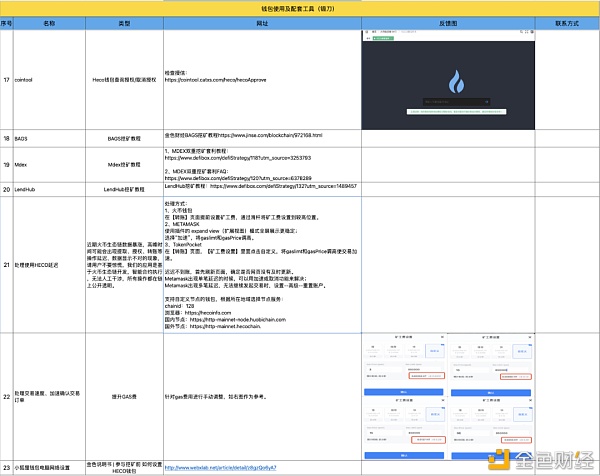The width and height of the screenshot is (600, 476).
Task: Select the LendHub挖矿教程 type cell
Action: [124, 189]
